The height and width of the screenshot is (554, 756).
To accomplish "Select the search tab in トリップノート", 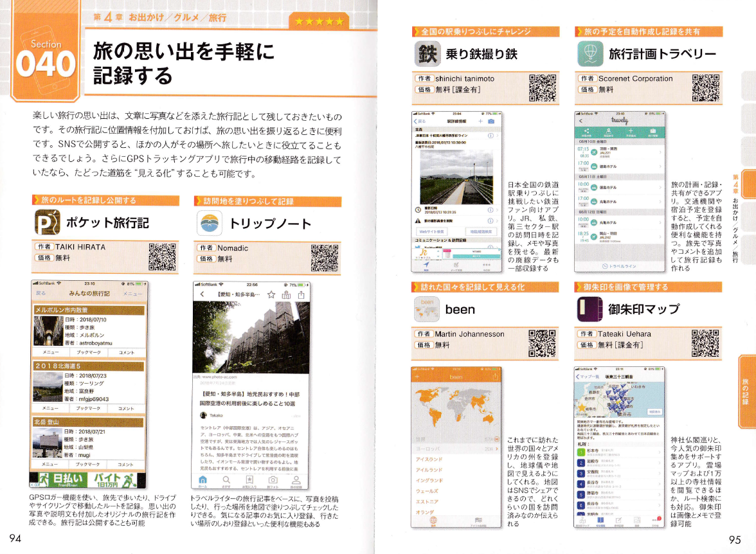I will click(x=226, y=481).
